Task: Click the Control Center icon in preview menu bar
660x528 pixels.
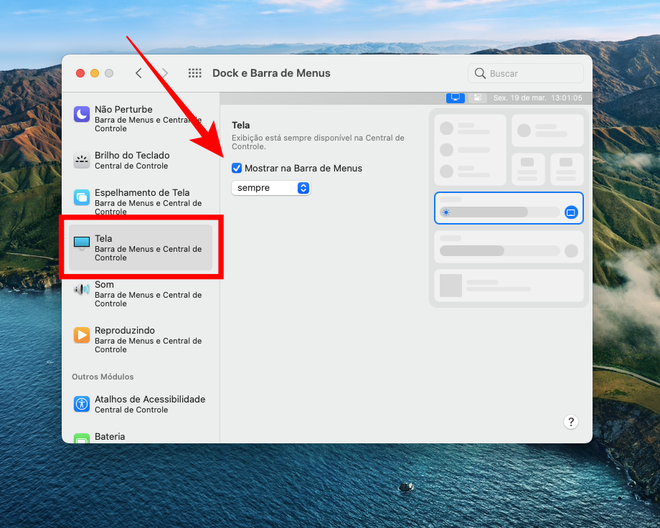Action: (x=477, y=98)
